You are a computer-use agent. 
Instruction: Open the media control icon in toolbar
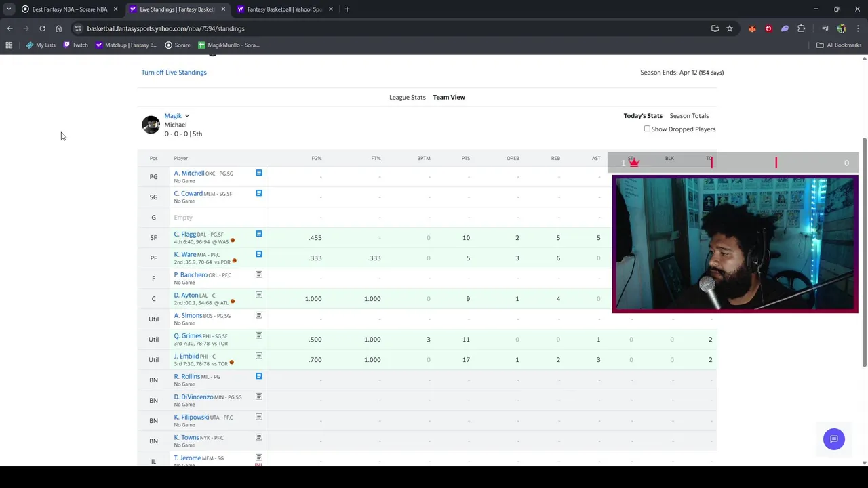pos(825,28)
